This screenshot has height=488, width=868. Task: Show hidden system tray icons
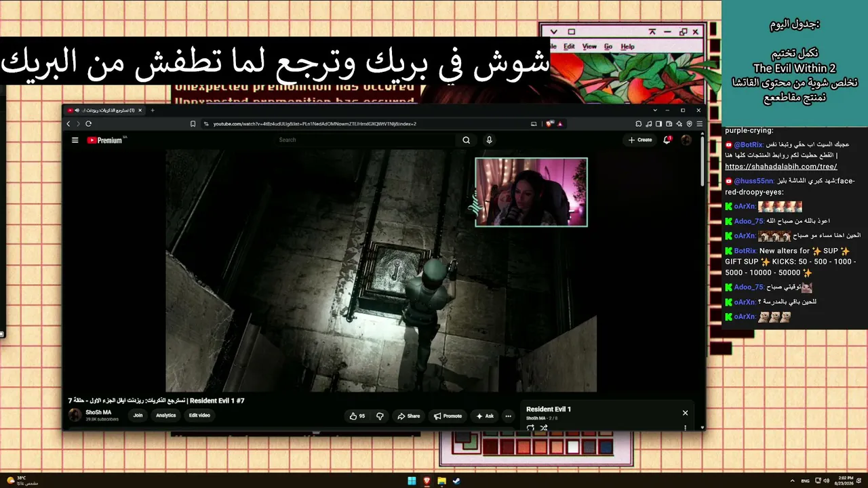791,481
